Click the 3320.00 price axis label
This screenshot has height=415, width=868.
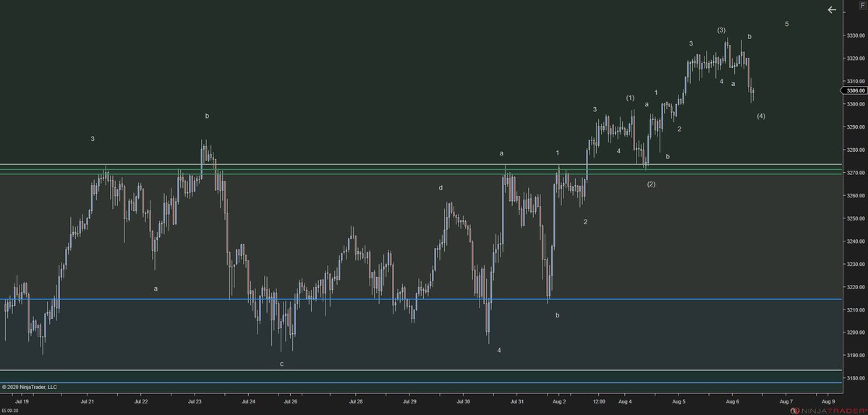[854, 59]
